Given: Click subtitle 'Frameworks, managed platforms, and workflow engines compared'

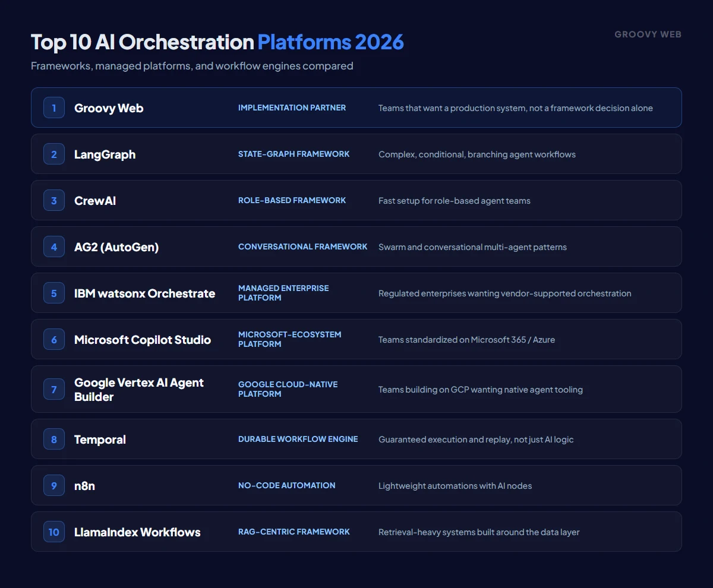Looking at the screenshot, I should (x=192, y=66).
